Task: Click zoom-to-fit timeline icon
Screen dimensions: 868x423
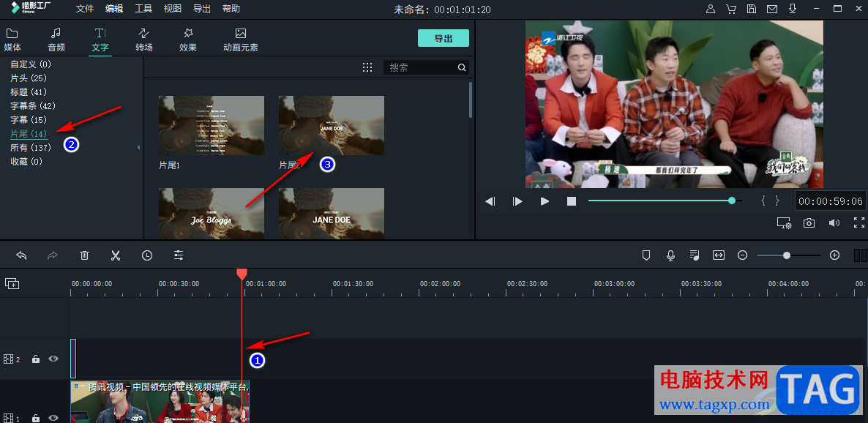Action: pyautogui.click(x=719, y=255)
